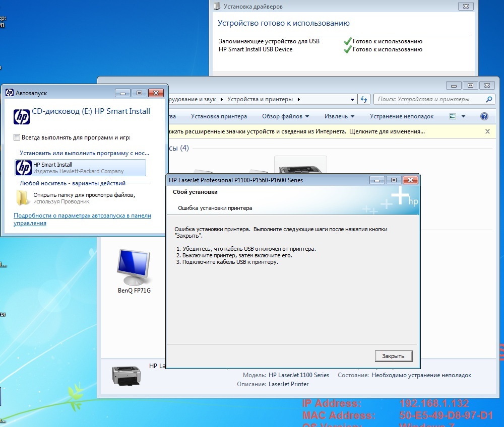The image size is (504, 427).
Task: Click model value 'HP LaserJet 1100 Series'
Action: coord(298,375)
